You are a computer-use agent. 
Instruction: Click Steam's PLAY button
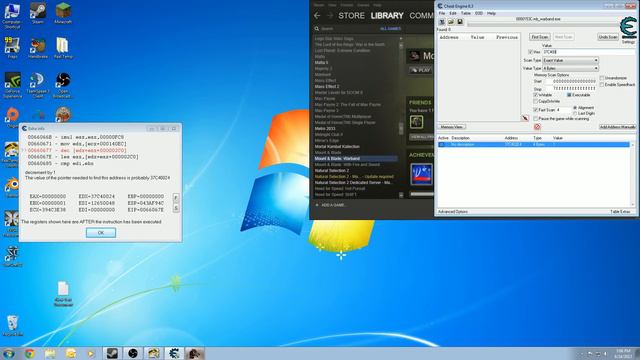pos(421,70)
